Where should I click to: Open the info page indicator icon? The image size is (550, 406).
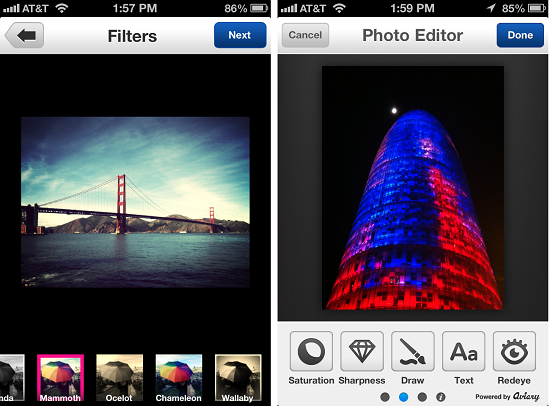441,397
